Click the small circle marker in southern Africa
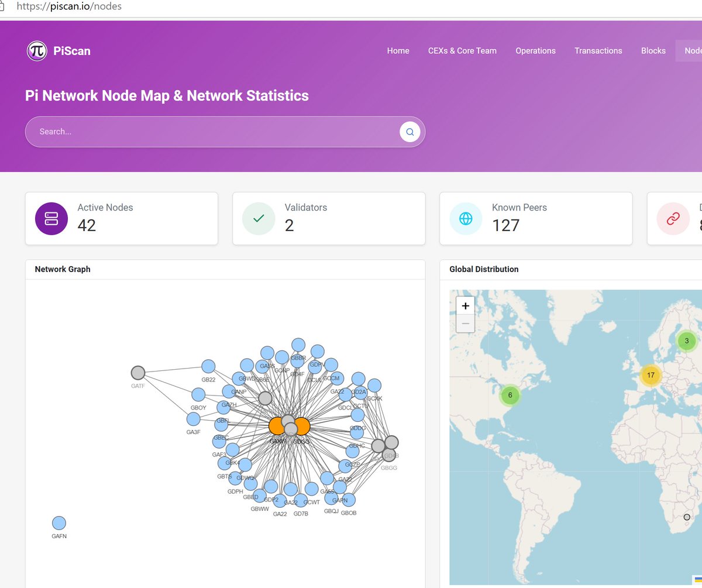This screenshot has height=588, width=702. [x=687, y=517]
